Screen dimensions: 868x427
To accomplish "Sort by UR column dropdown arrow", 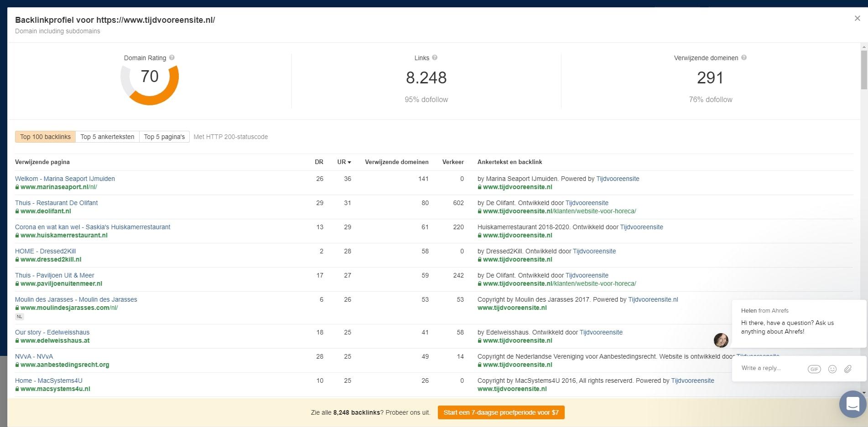I will [x=349, y=162].
